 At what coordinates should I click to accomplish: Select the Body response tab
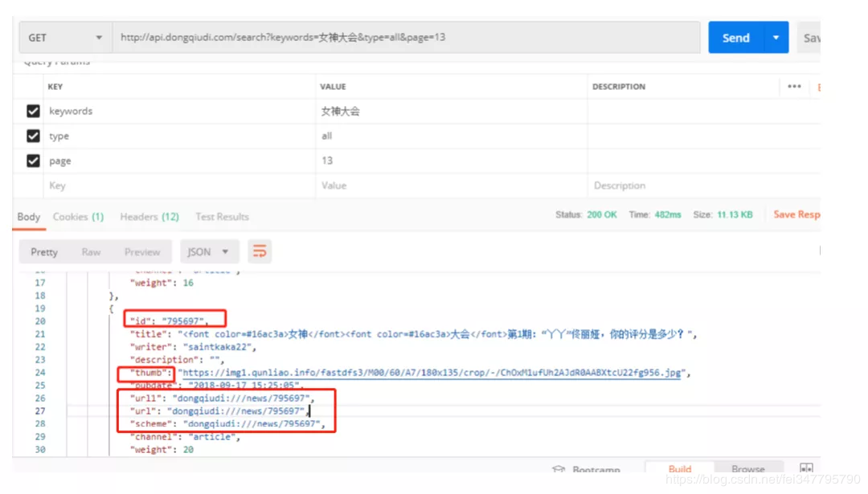[29, 217]
